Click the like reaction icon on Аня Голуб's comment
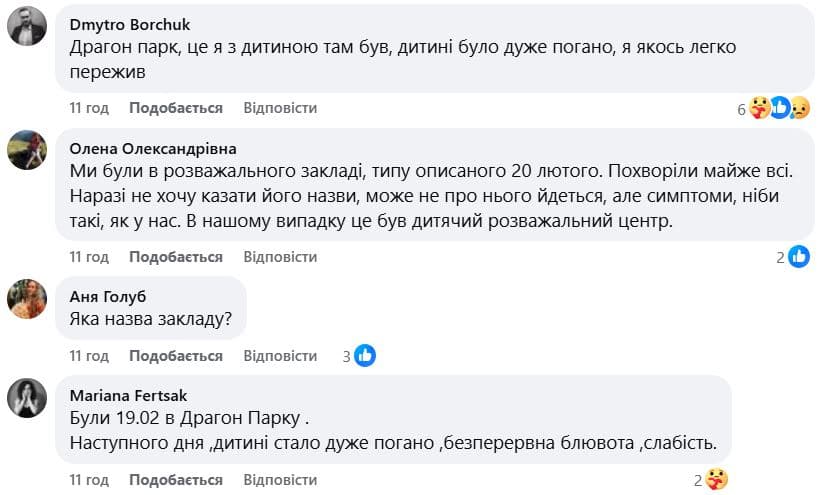This screenshot has height=495, width=823. click(x=365, y=355)
